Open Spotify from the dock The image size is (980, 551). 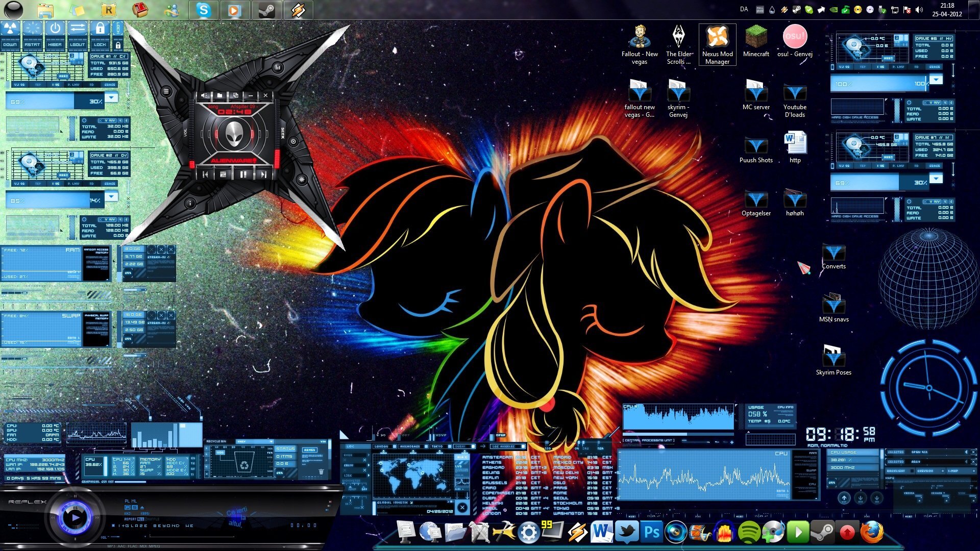point(748,533)
